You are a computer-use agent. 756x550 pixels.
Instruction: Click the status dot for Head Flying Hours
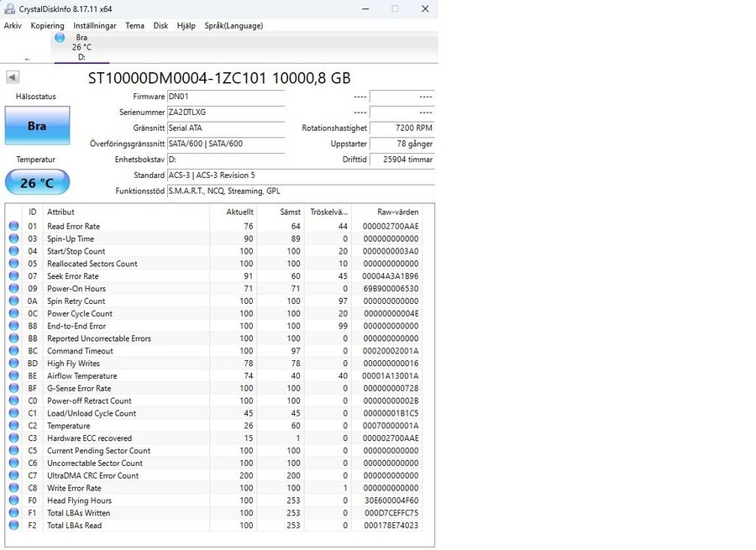tap(13, 500)
